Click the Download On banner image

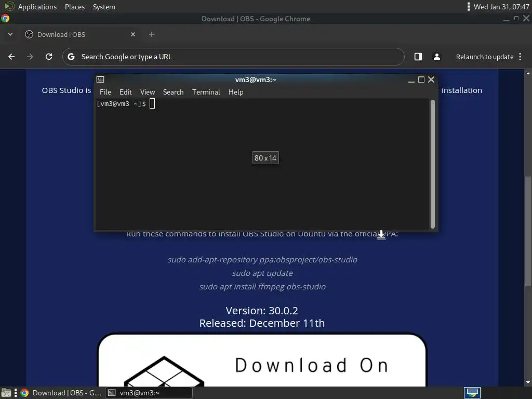[262, 360]
